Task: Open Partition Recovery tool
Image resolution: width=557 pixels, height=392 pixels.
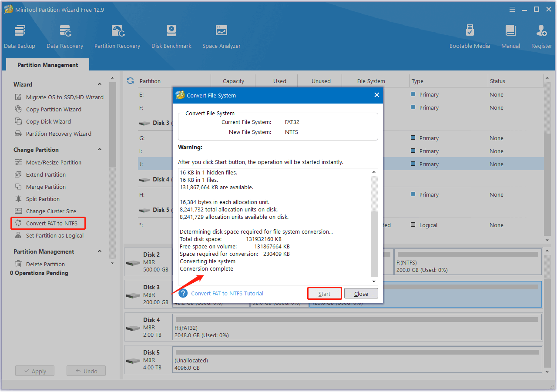Action: (117, 37)
